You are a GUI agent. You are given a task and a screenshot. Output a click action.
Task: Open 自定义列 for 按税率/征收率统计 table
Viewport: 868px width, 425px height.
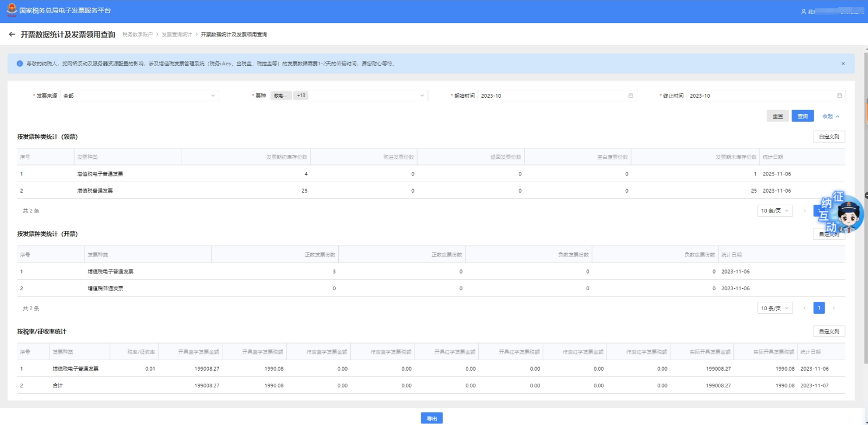click(829, 332)
